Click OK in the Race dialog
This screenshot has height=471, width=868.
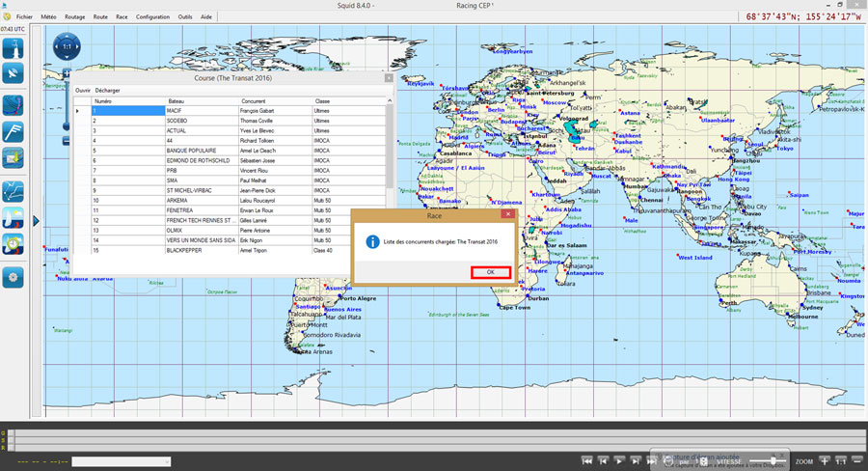click(x=491, y=272)
